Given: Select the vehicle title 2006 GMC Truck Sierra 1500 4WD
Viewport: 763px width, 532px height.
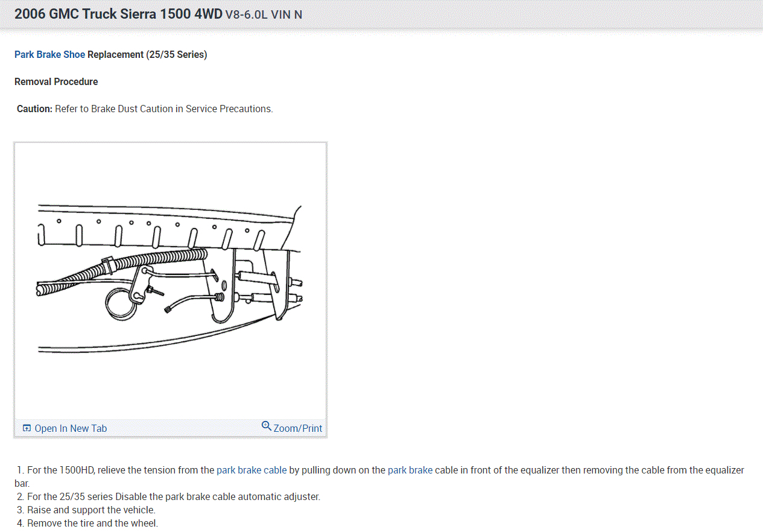Looking at the screenshot, I should pyautogui.click(x=118, y=14).
